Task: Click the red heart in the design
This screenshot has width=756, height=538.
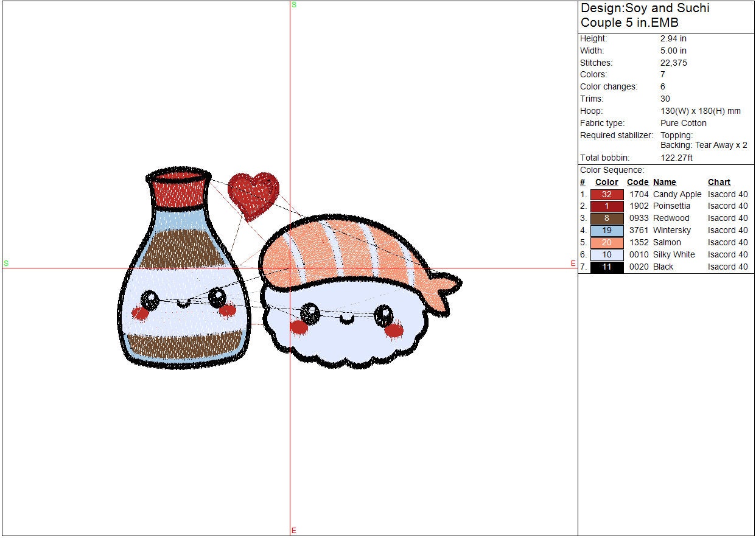Action: [253, 194]
